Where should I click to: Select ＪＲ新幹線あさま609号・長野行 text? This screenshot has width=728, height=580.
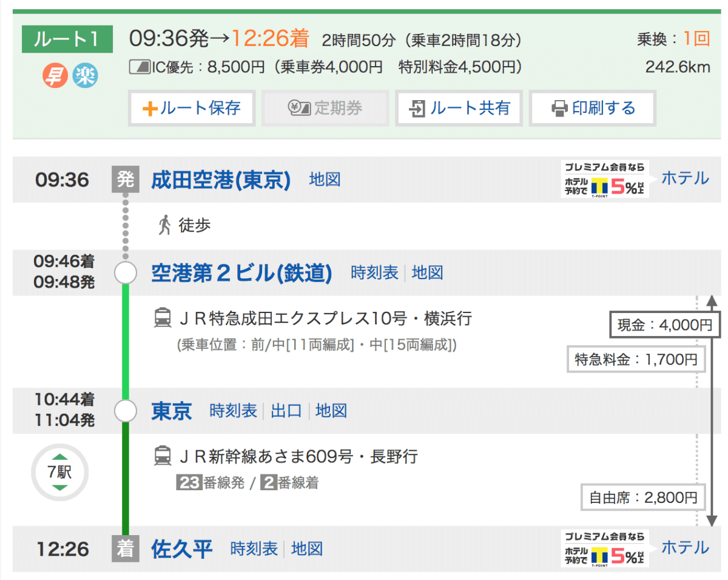(x=298, y=456)
